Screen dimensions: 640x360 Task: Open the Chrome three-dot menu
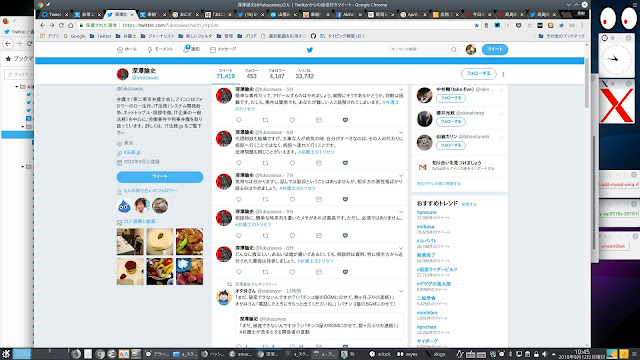point(582,25)
